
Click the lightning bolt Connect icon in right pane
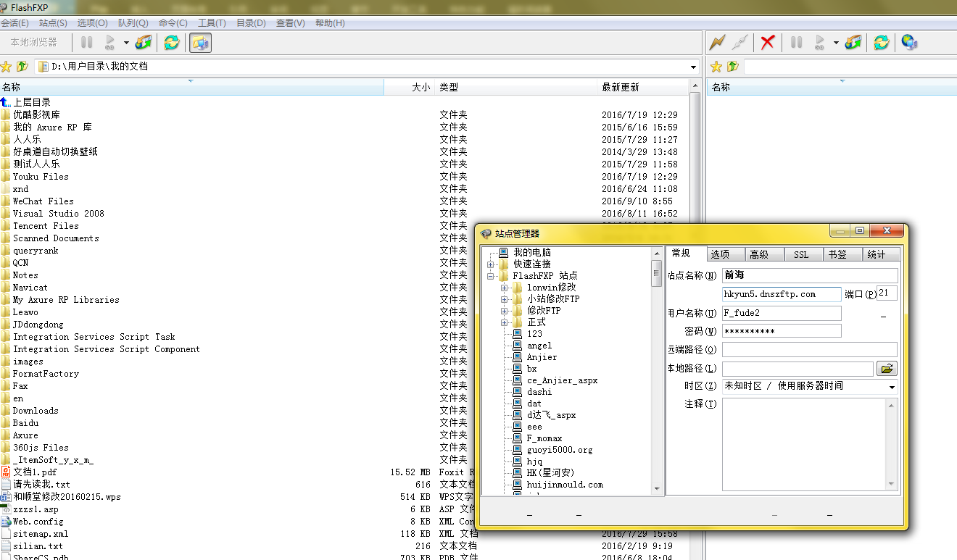[717, 43]
